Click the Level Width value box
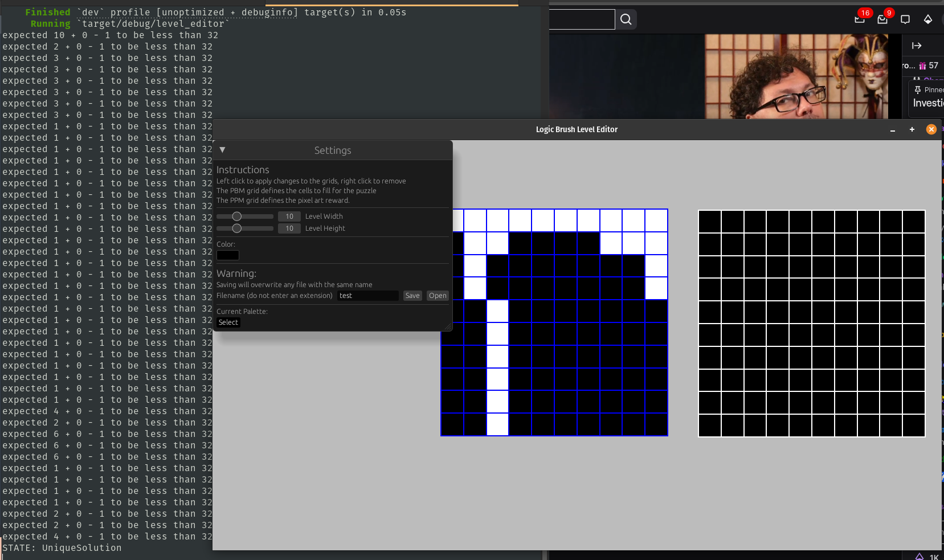This screenshot has width=944, height=560. [x=289, y=216]
